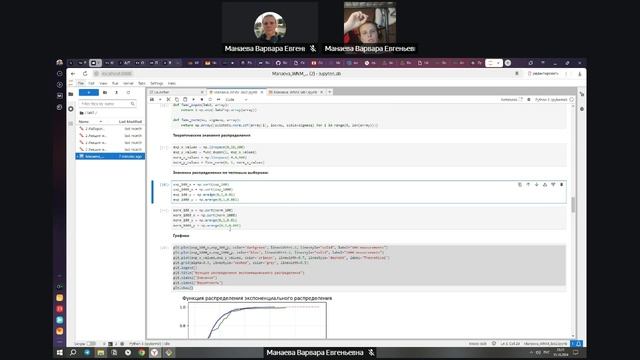Open the Kernel menu
This screenshot has width=640, height=360.
click(x=128, y=83)
